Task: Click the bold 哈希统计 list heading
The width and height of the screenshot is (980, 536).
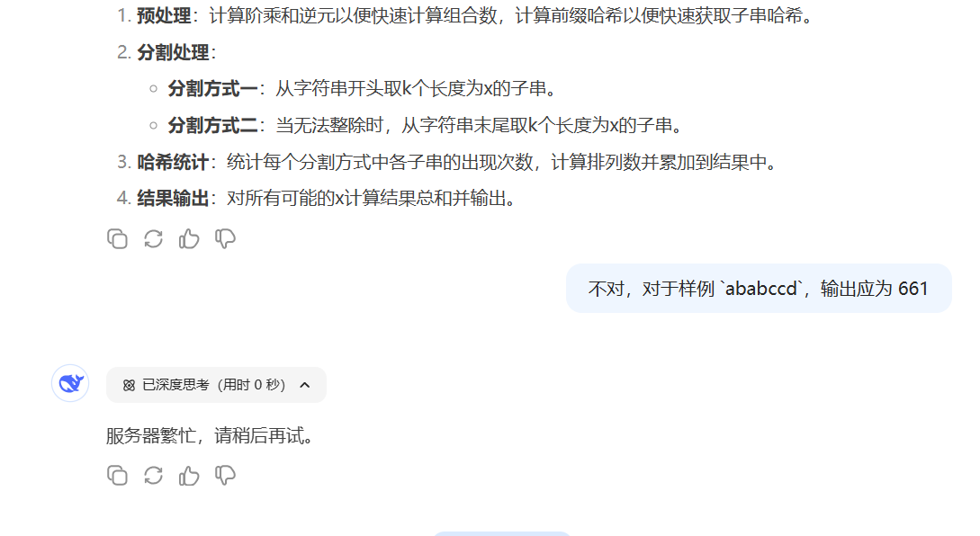Action: click(x=173, y=163)
